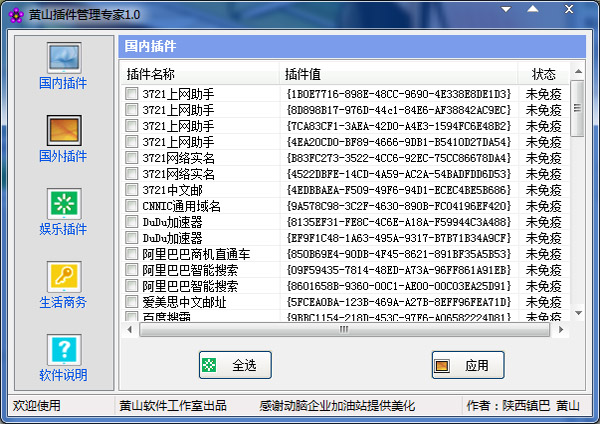This screenshot has height=424, width=600.
Task: Enable the CNNIC通用域名 checkbox
Action: click(131, 205)
